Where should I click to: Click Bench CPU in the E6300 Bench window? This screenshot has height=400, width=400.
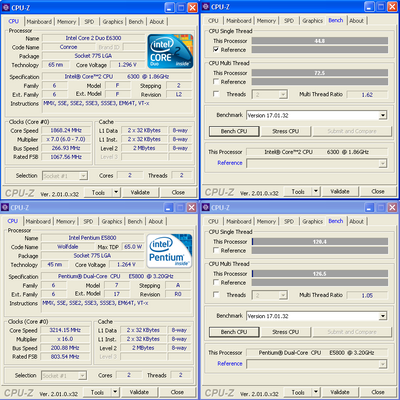point(234,131)
